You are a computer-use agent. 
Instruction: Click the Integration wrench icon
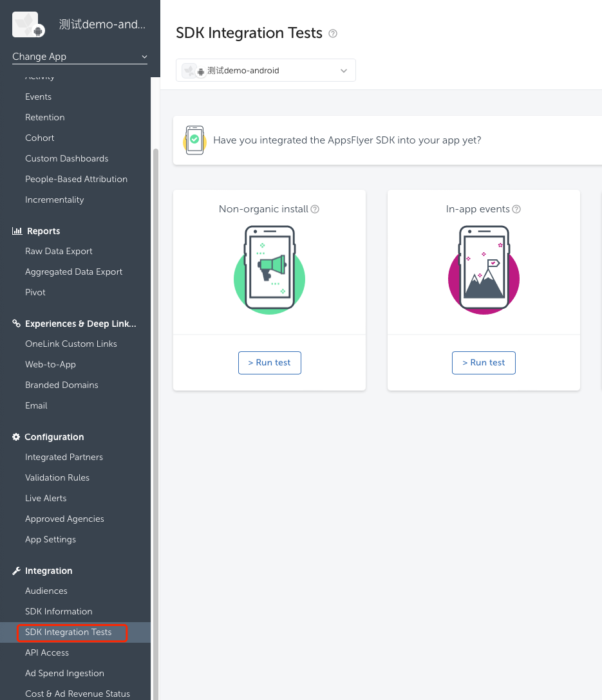tap(17, 571)
